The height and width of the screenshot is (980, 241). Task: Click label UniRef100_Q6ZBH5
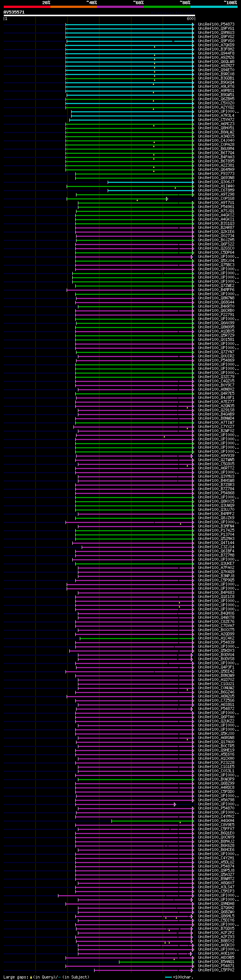(216, 99)
